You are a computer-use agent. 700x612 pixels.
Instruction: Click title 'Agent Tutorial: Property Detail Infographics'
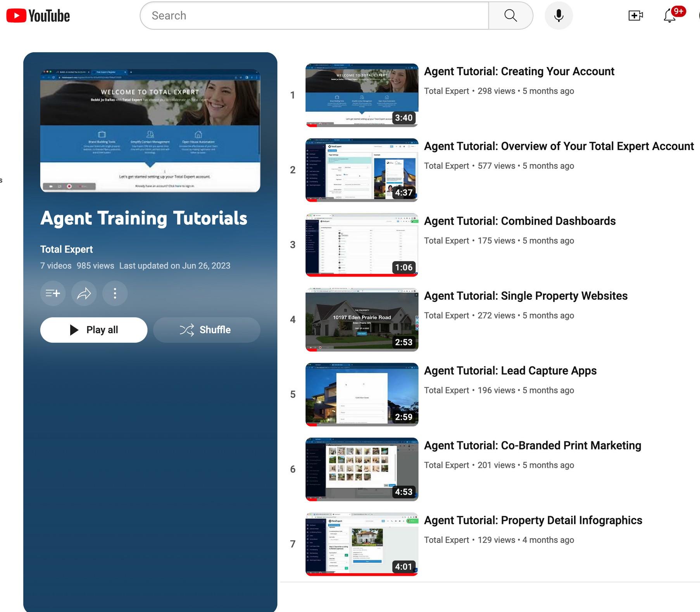[x=533, y=520]
